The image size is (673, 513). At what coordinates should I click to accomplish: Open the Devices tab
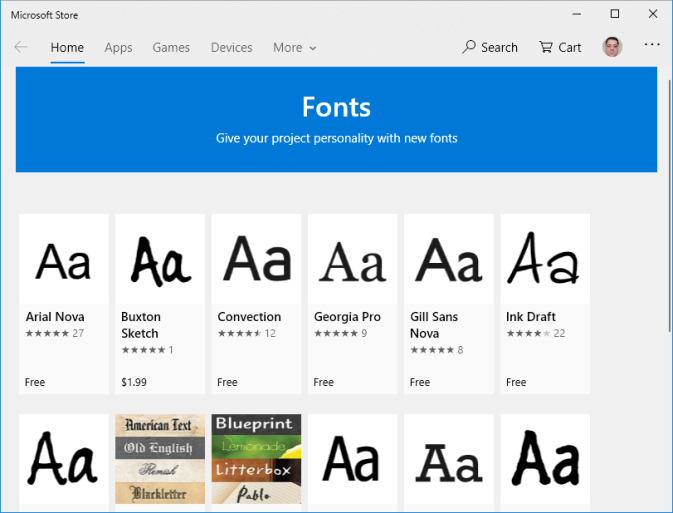(231, 47)
